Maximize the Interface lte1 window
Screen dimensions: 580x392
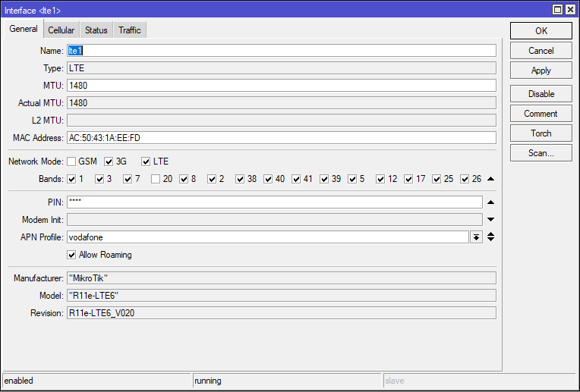pos(558,10)
